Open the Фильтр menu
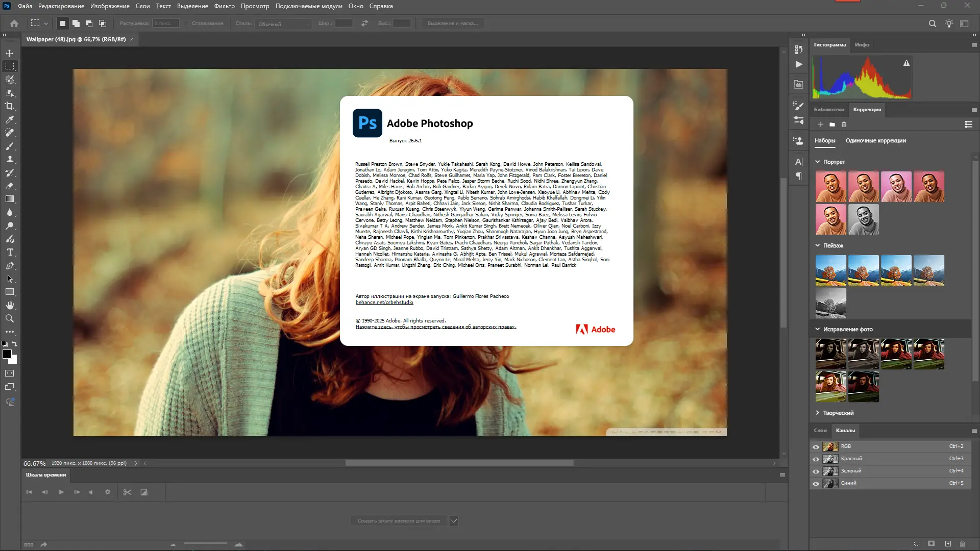 (x=224, y=6)
